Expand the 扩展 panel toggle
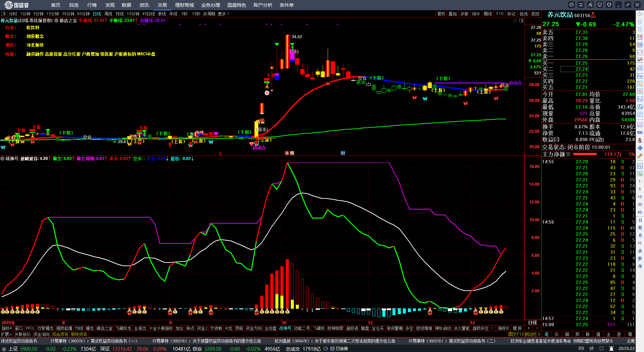 tap(6, 334)
